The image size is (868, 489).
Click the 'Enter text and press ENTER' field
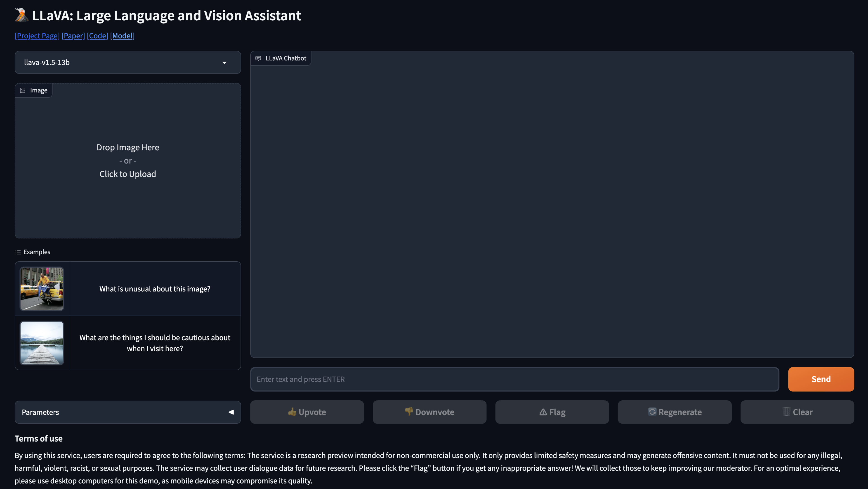click(514, 379)
